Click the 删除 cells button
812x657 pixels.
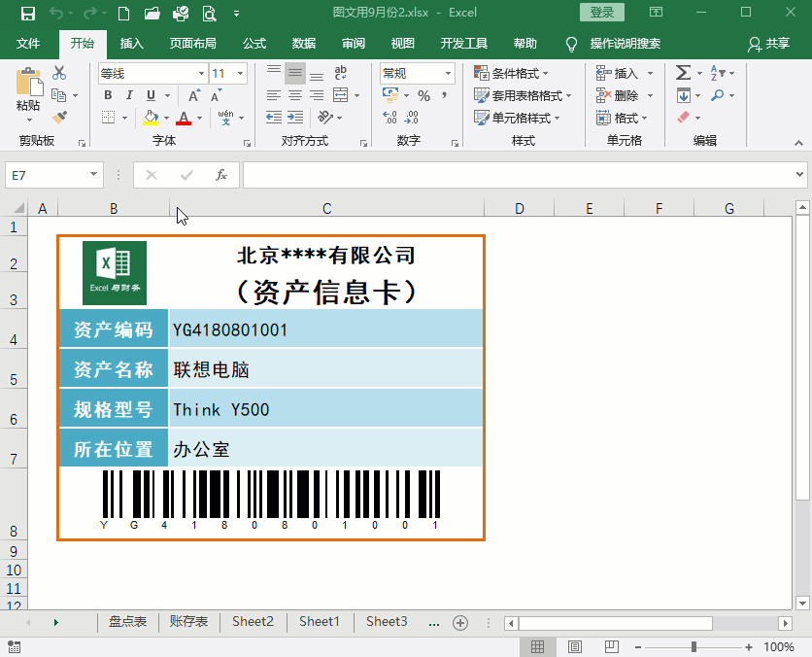point(619,96)
